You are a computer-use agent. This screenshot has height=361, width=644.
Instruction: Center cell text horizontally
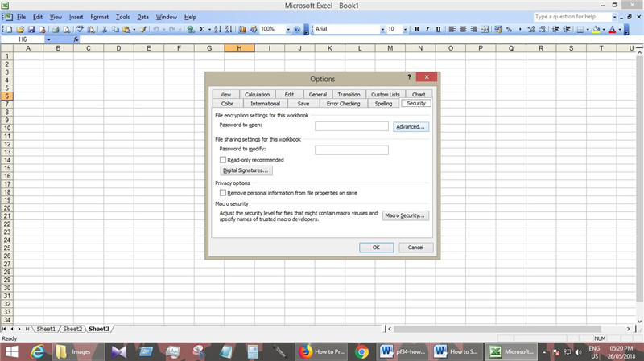(463, 29)
